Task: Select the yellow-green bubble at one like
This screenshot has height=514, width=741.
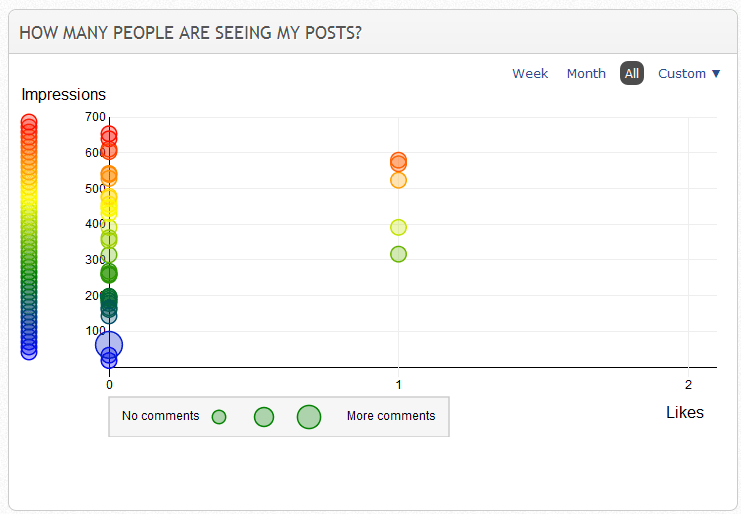Action: click(398, 227)
